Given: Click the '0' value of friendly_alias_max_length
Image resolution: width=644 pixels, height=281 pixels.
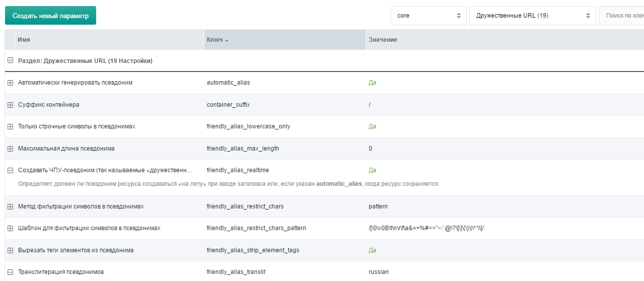Looking at the screenshot, I should click(x=370, y=149).
